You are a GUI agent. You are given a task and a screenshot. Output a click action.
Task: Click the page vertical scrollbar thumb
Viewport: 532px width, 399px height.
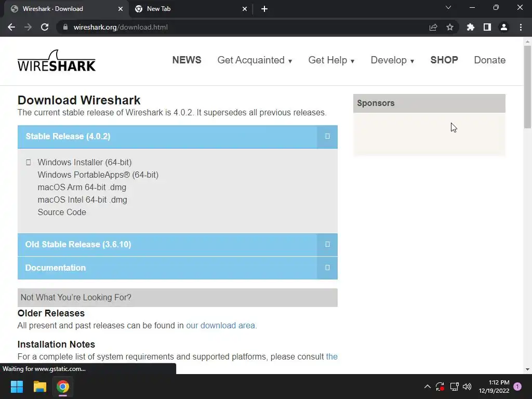point(527,87)
